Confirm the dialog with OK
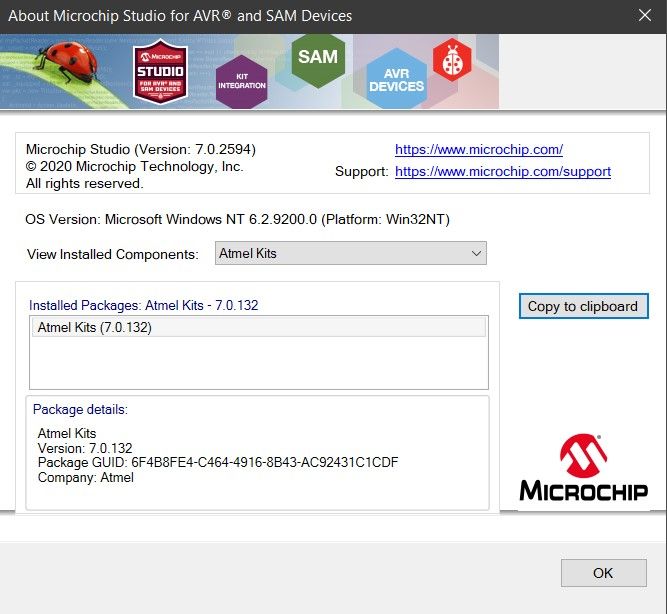This screenshot has height=614, width=667. point(603,573)
